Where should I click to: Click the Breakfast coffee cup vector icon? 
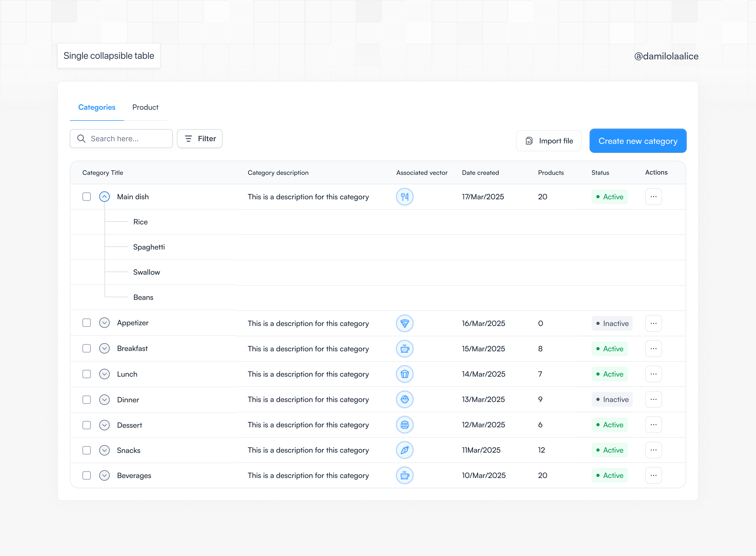405,349
